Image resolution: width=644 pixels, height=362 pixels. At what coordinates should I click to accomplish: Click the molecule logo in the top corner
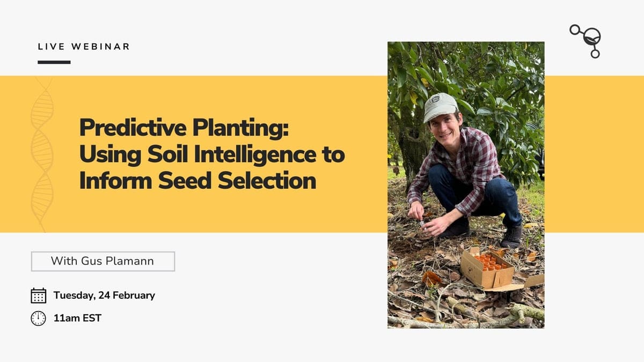[x=587, y=40]
